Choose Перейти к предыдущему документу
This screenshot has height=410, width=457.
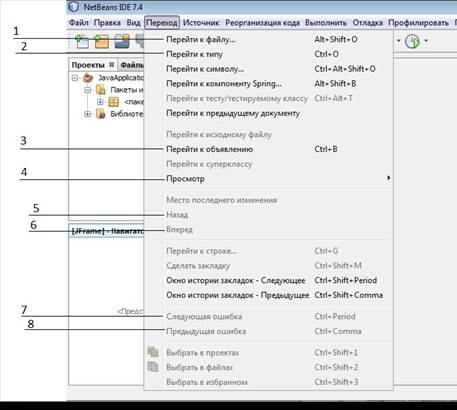pyautogui.click(x=269, y=113)
